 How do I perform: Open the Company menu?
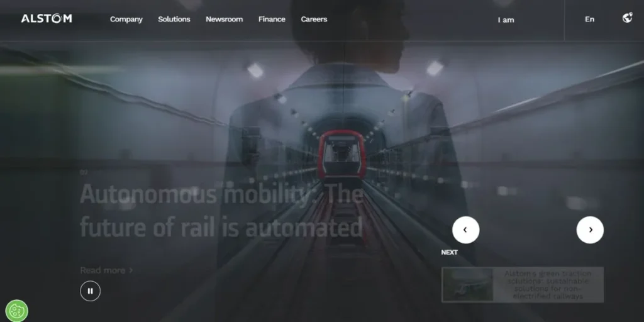tap(126, 19)
